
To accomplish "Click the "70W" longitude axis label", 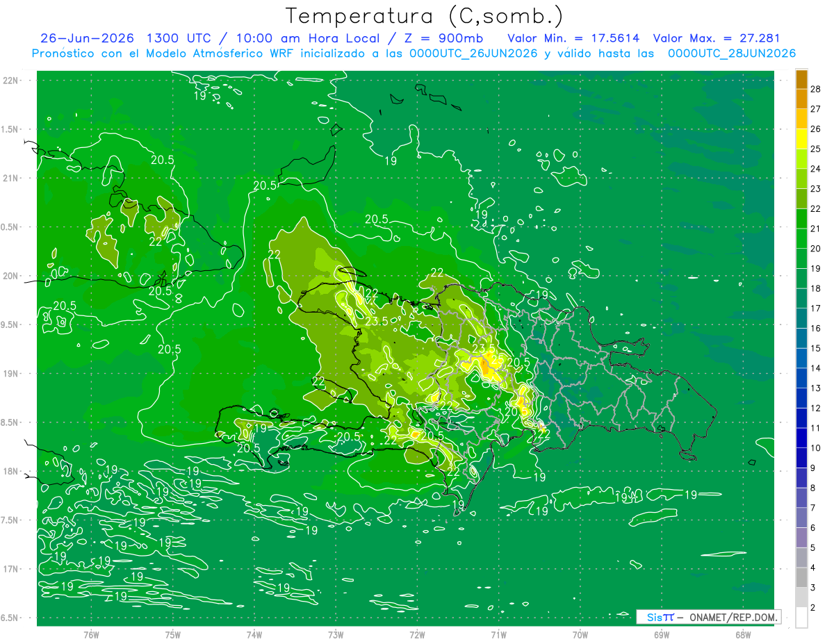I will pyautogui.click(x=580, y=634).
